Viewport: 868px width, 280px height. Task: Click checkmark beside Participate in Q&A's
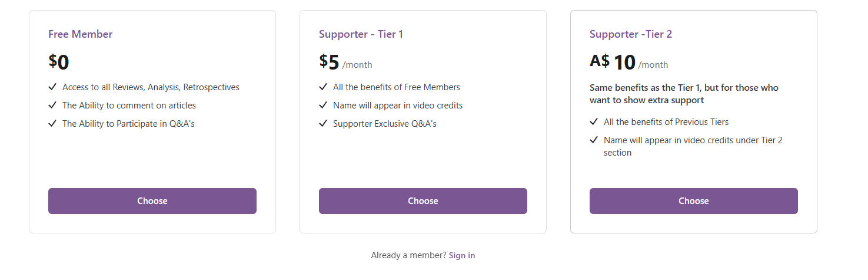point(52,124)
